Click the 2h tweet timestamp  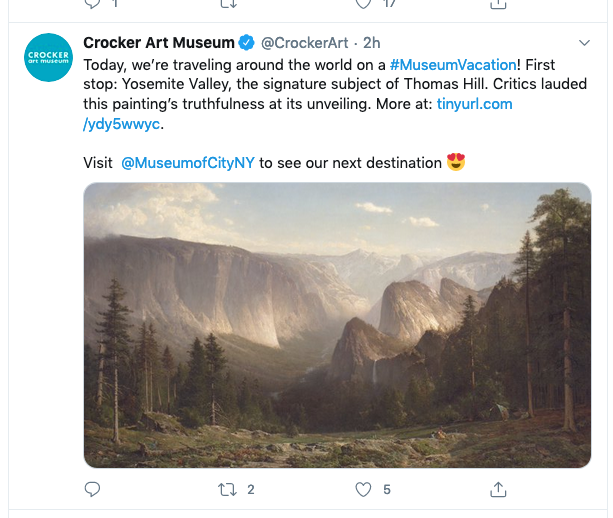tap(371, 43)
